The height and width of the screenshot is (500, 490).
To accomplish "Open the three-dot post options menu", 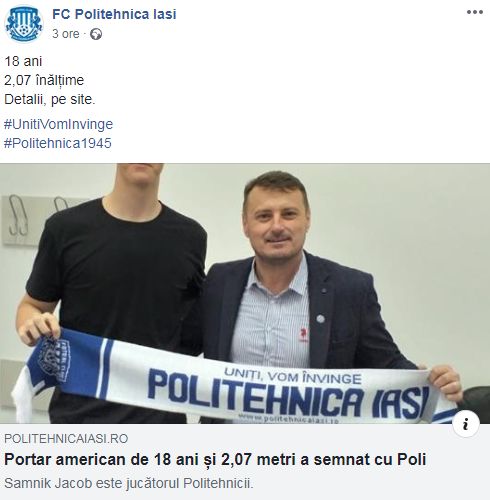I will [475, 12].
